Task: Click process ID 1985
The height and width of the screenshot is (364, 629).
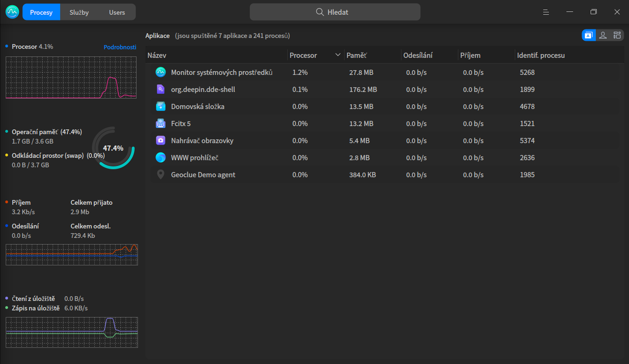Action: [527, 175]
